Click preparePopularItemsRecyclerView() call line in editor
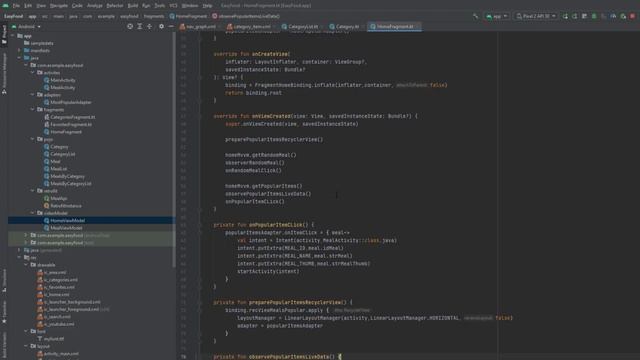 (274, 140)
